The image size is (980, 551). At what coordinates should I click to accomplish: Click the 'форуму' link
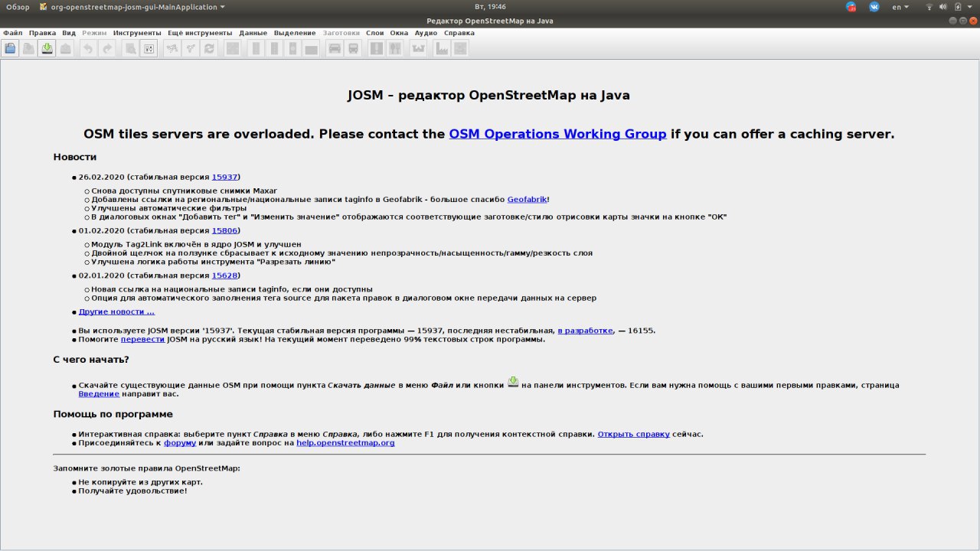pos(180,442)
